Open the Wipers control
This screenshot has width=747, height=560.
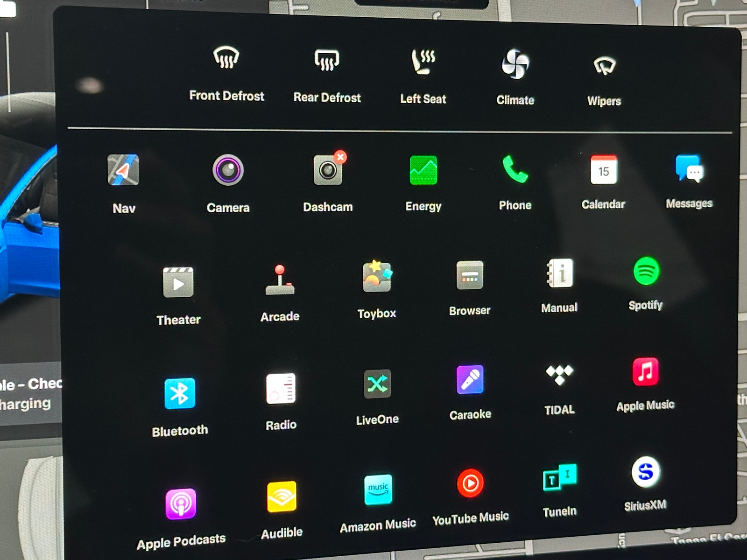pos(604,66)
